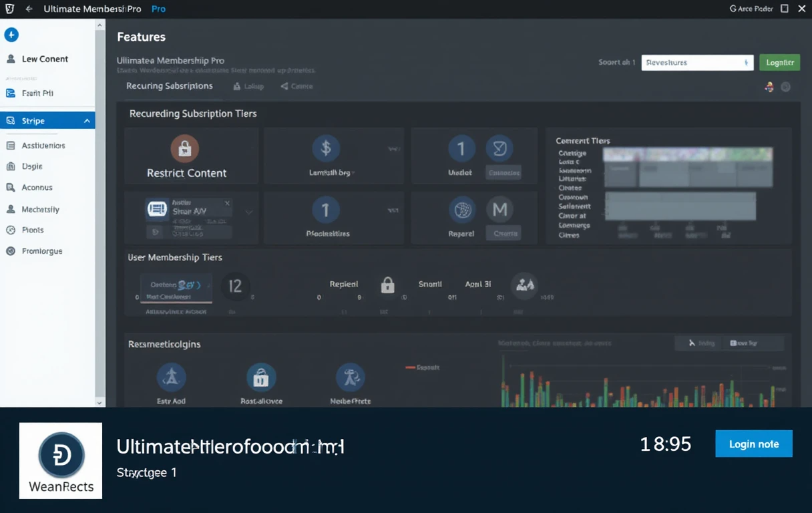Click the icon beside Promiorgue
The width and height of the screenshot is (812, 513).
click(11, 251)
